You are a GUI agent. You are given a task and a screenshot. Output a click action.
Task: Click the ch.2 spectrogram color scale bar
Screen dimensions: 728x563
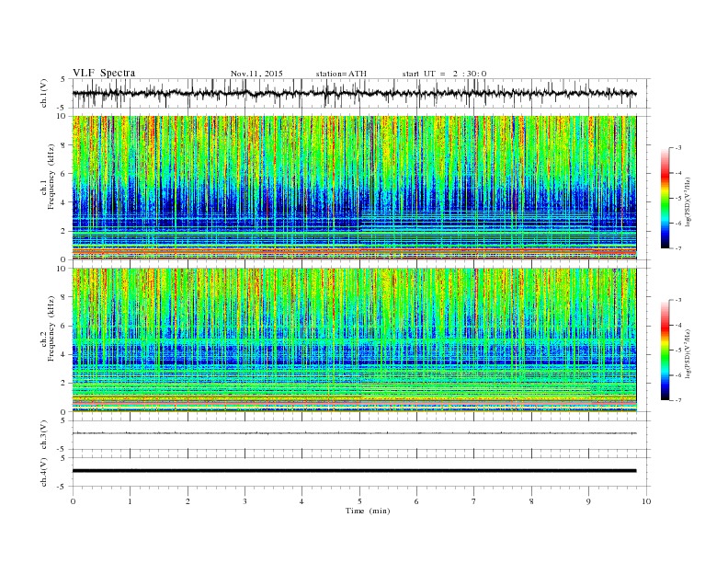(665, 350)
